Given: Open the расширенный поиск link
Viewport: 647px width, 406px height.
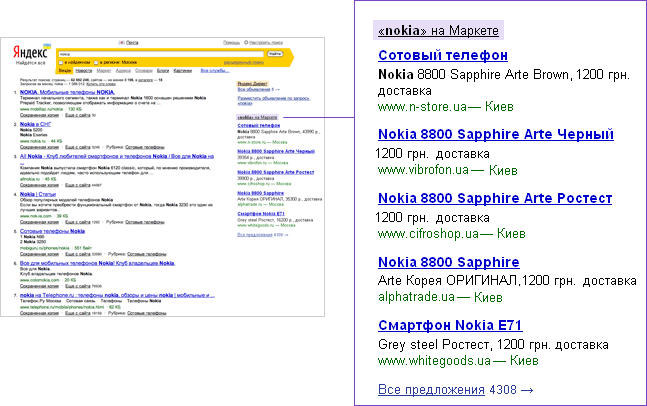Looking at the screenshot, I should (x=244, y=62).
